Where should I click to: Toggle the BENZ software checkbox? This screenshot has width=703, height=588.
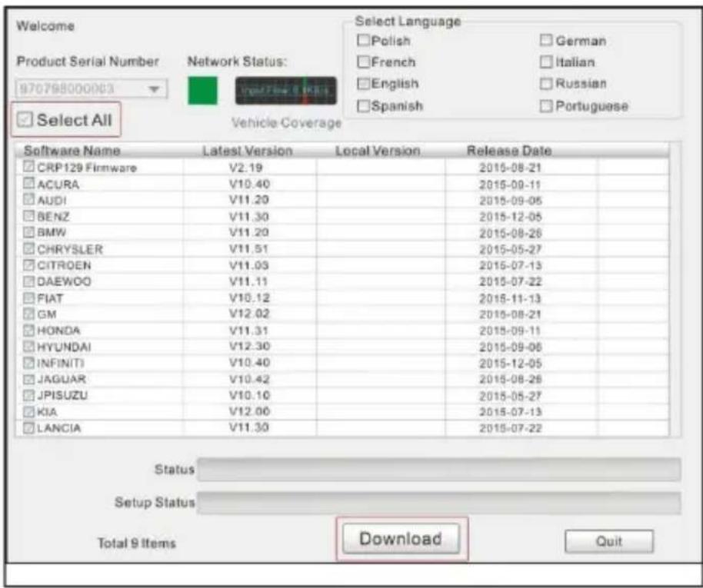pos(28,216)
